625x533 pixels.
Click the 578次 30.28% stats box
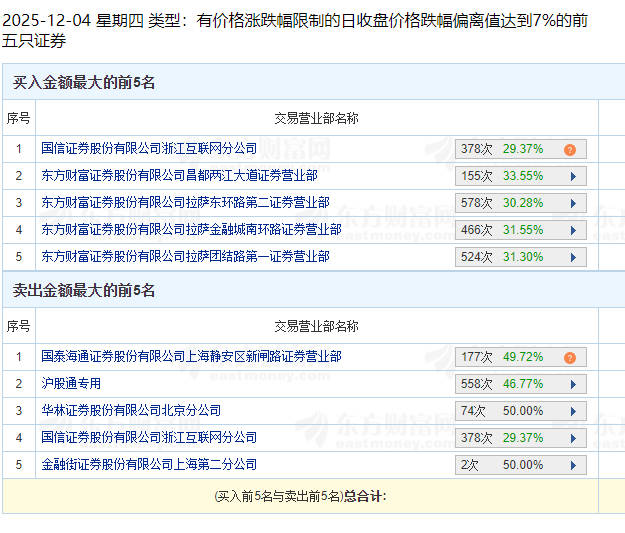pos(521,203)
